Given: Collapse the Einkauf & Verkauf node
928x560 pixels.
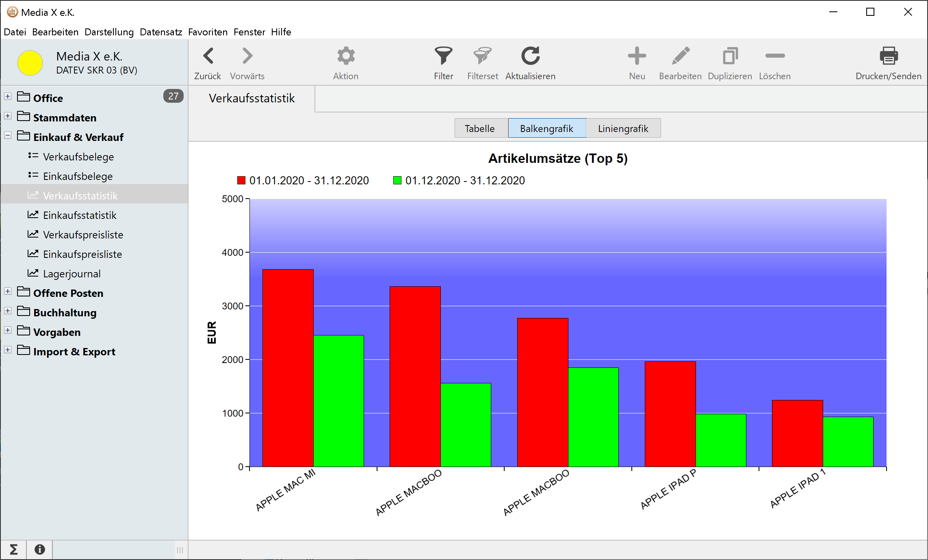Looking at the screenshot, I should (8, 136).
